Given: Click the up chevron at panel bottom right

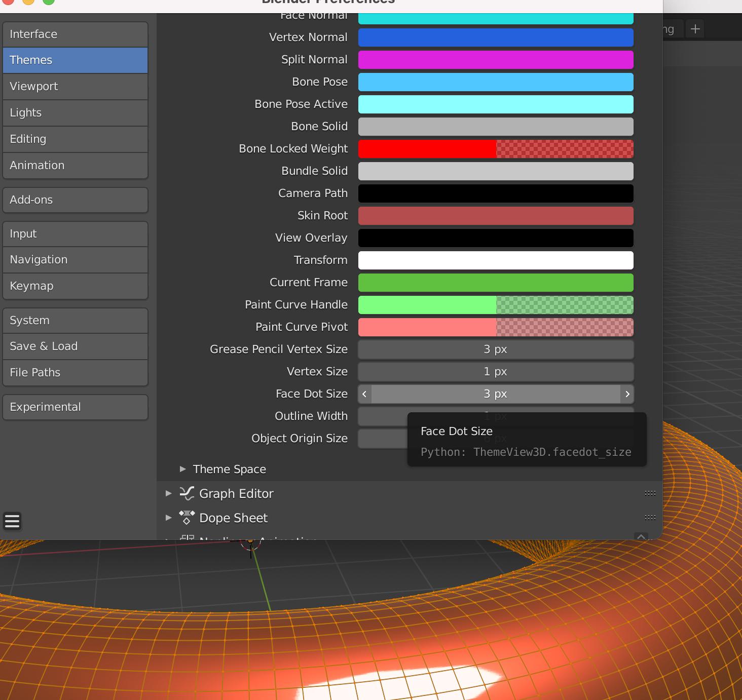Looking at the screenshot, I should point(640,537).
